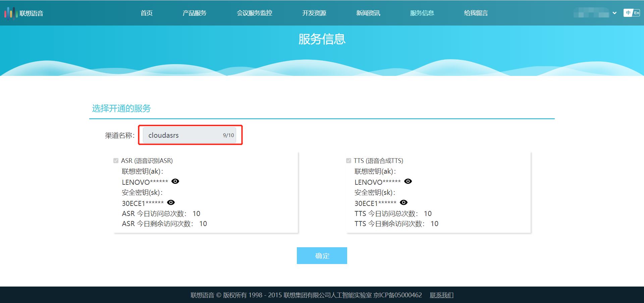The height and width of the screenshot is (303, 644).
Task: Click TTS 今日访问总次数 value
Action: (x=428, y=214)
